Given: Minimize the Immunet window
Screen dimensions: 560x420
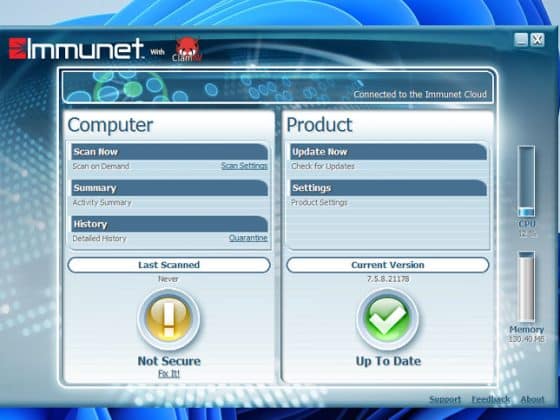Looking at the screenshot, I should tap(521, 40).
